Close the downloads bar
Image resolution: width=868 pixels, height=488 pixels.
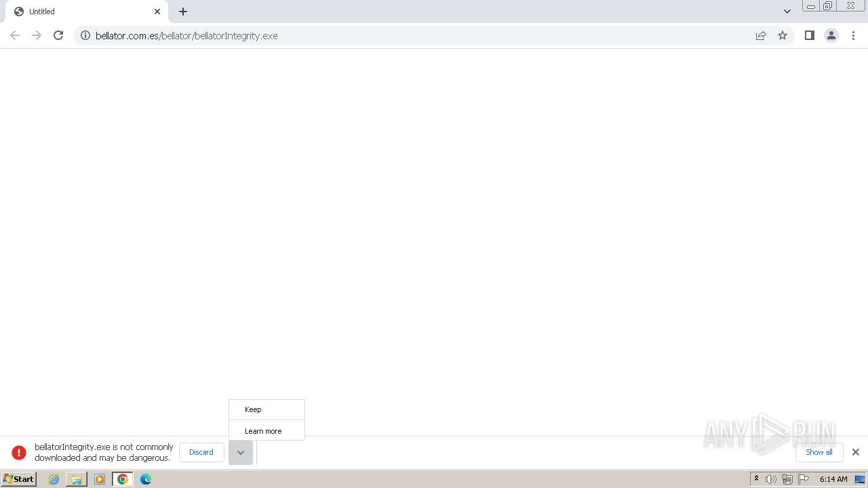point(856,452)
